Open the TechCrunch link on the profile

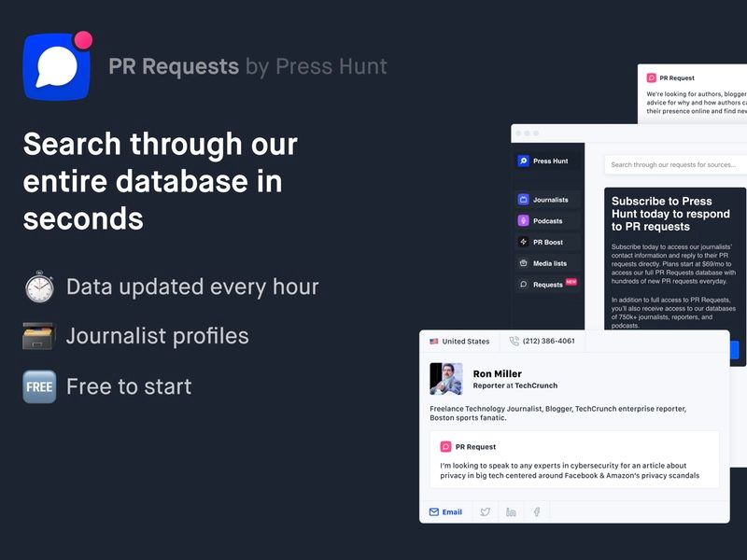tap(535, 386)
